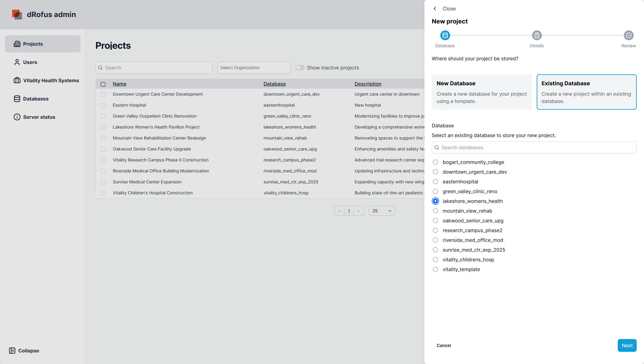Click the Server status info icon
The width and height of the screenshot is (644, 364).
[17, 117]
